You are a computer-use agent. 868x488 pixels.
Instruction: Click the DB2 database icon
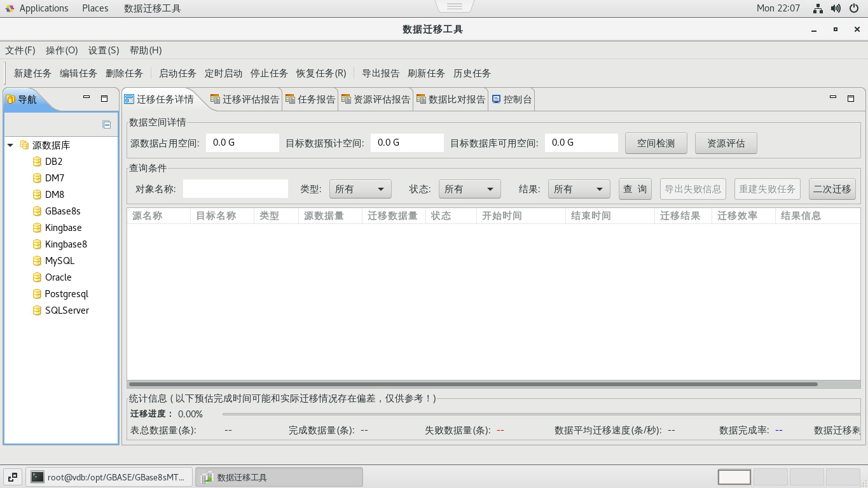point(37,162)
